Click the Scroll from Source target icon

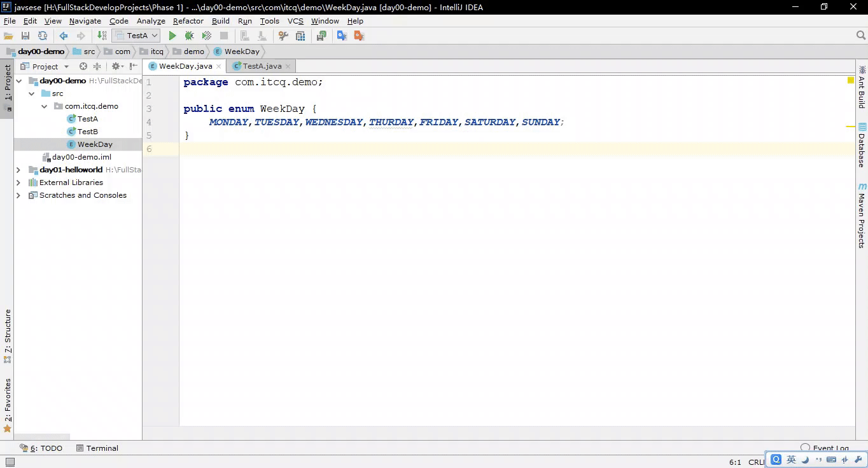click(83, 66)
